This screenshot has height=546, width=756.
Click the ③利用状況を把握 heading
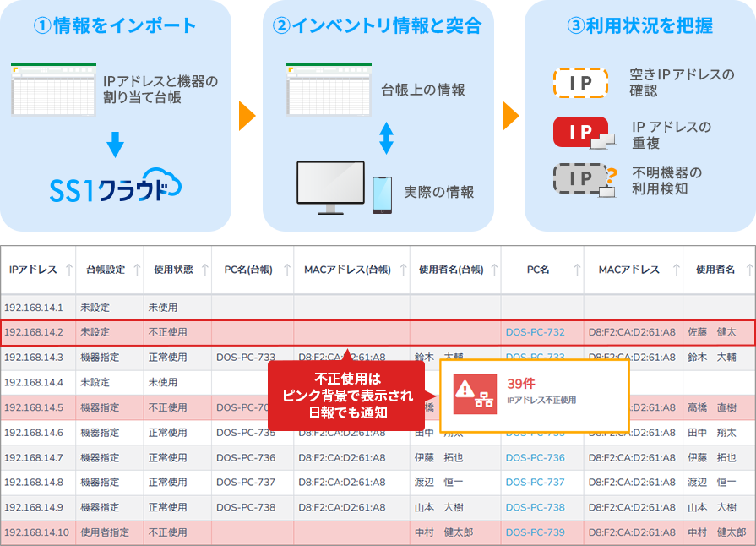(639, 25)
